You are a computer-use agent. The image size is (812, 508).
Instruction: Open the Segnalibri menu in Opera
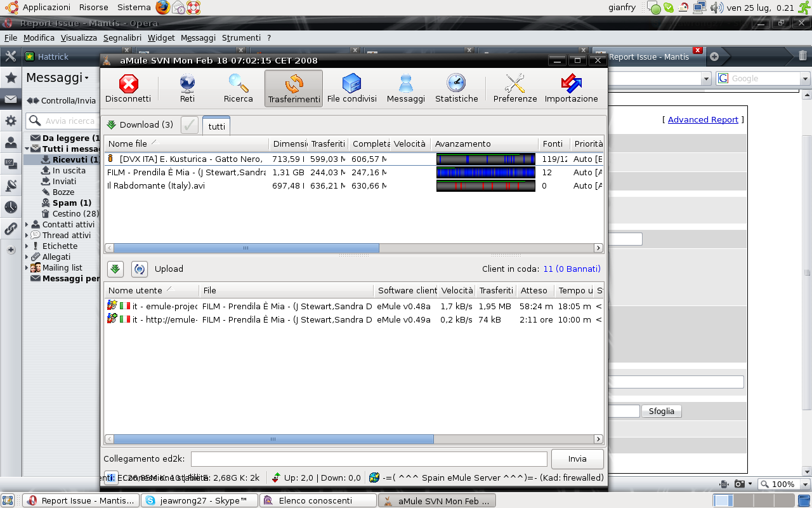pyautogui.click(x=122, y=38)
